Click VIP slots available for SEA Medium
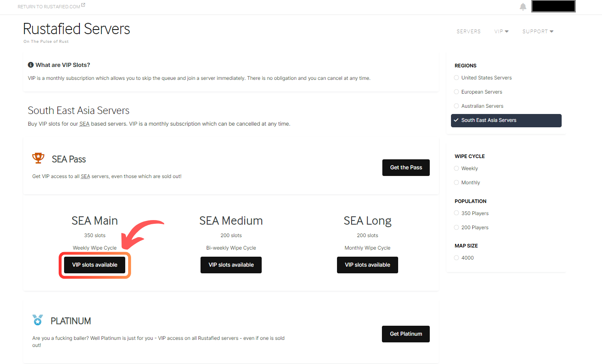Screen dimensions: 602x364 (231, 265)
